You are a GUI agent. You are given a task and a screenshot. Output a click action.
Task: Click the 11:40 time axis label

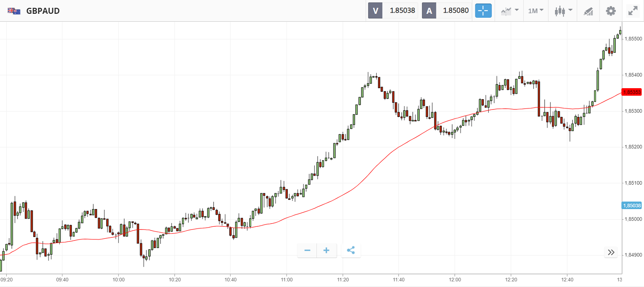pos(399,280)
